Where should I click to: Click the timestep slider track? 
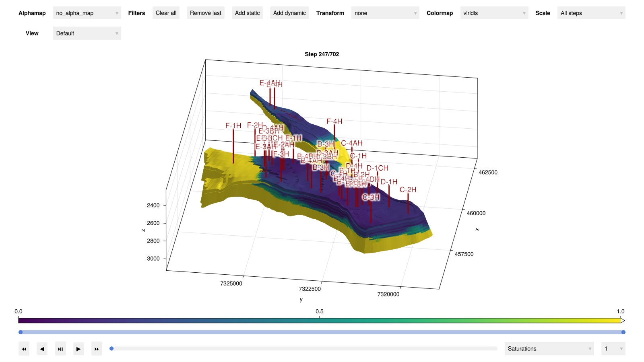304,349
